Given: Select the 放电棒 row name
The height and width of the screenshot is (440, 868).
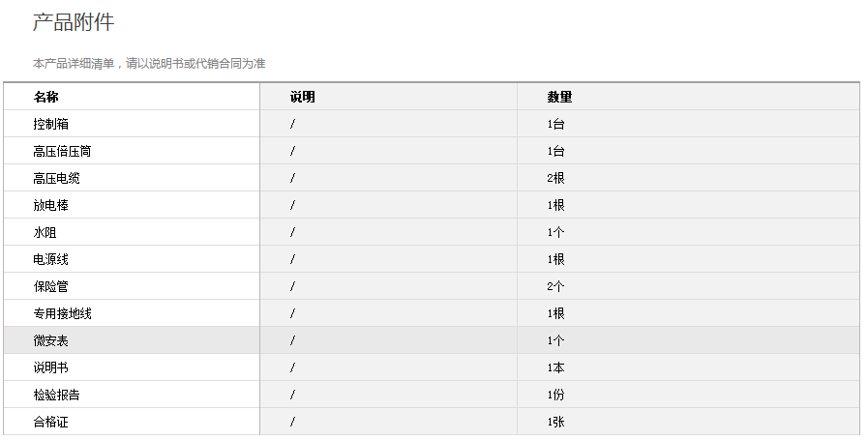Looking at the screenshot, I should (50, 205).
